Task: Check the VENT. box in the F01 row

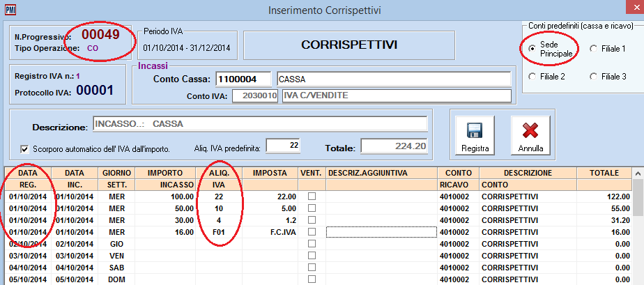Action: pyautogui.click(x=312, y=233)
